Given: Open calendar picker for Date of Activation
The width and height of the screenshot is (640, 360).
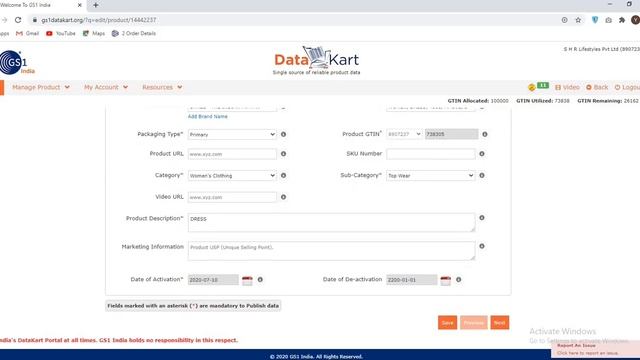Looking at the screenshot, I should tap(247, 280).
